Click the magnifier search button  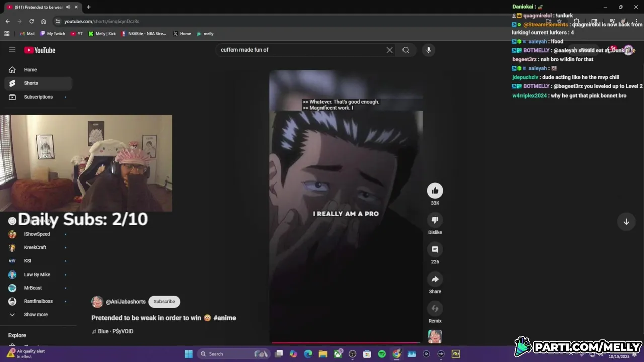[406, 50]
